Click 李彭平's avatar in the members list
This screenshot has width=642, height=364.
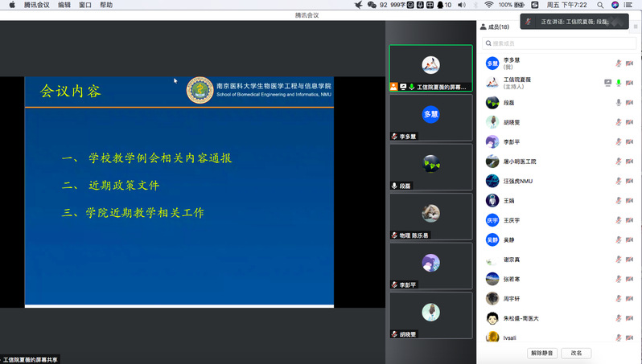tap(492, 141)
